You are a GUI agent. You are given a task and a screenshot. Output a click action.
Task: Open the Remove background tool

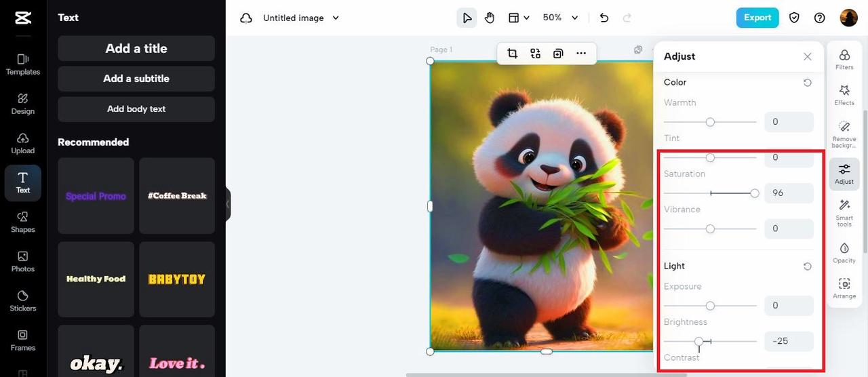[x=844, y=134]
